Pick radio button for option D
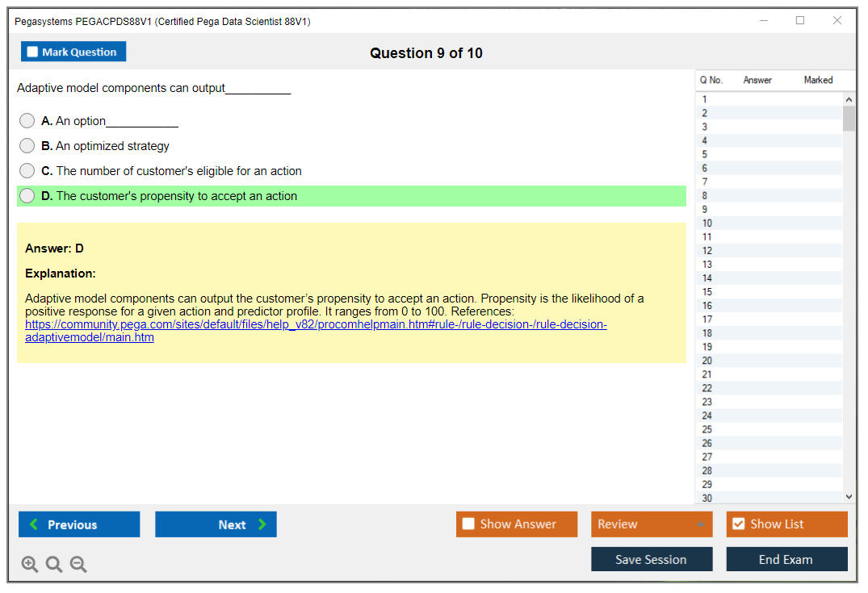The height and width of the screenshot is (593, 868). point(27,196)
